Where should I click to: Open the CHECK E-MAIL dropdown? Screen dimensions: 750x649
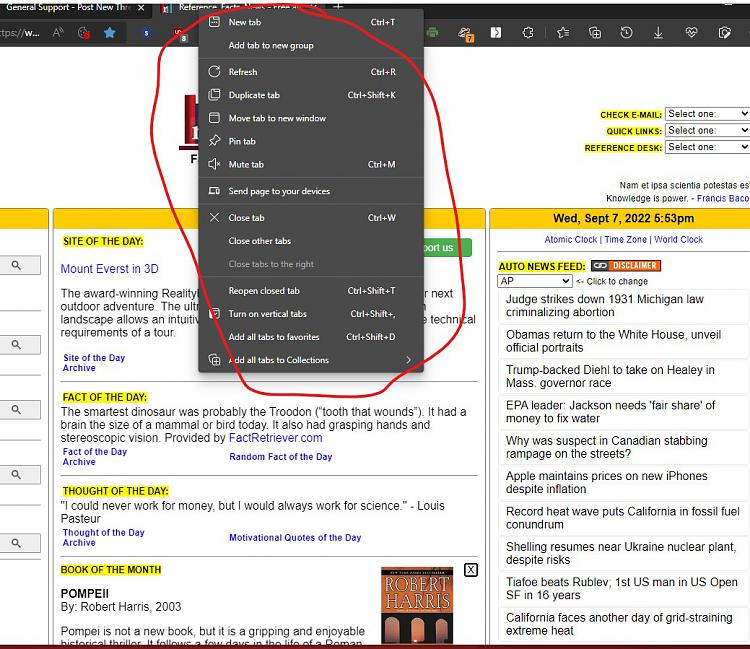[707, 114]
